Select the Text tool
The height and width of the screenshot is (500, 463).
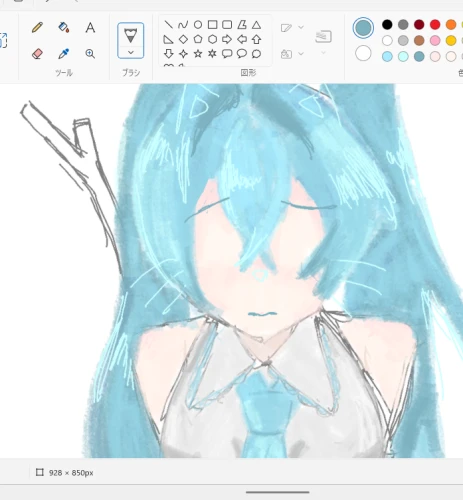tap(90, 27)
